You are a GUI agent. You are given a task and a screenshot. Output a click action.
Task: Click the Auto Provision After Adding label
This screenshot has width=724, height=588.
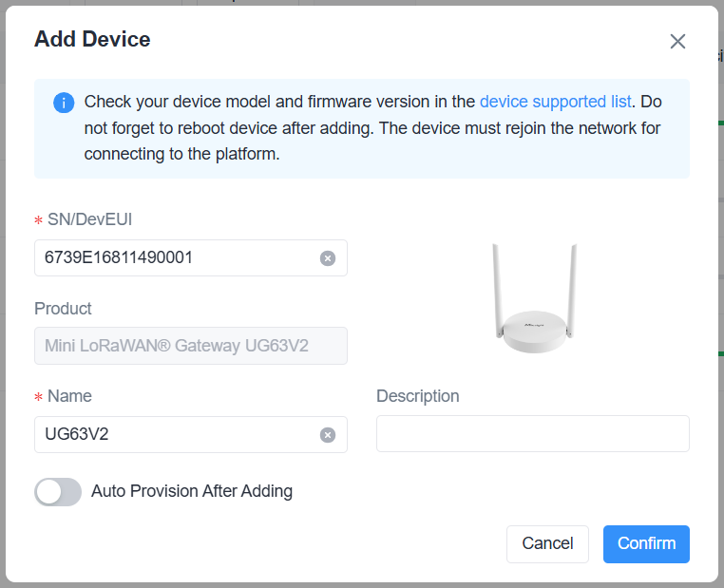coord(192,491)
